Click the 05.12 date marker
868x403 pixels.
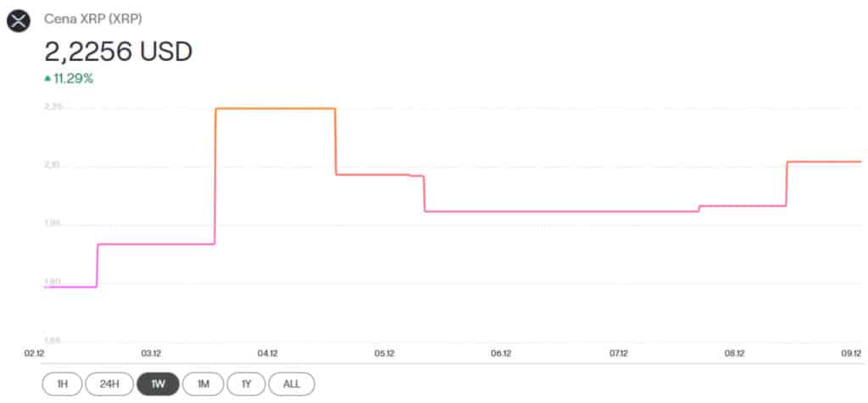384,354
